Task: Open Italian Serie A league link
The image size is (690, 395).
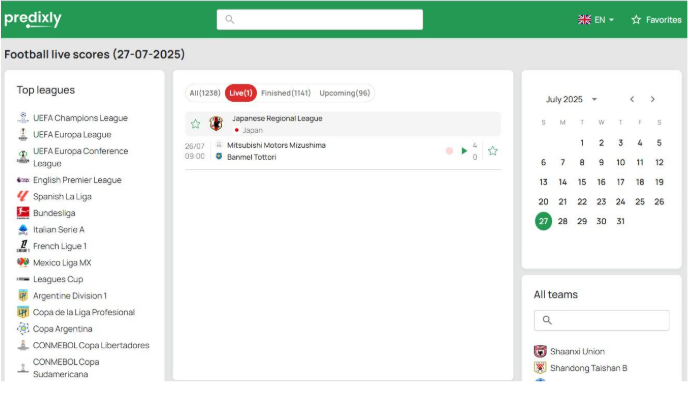Action: [x=59, y=230]
